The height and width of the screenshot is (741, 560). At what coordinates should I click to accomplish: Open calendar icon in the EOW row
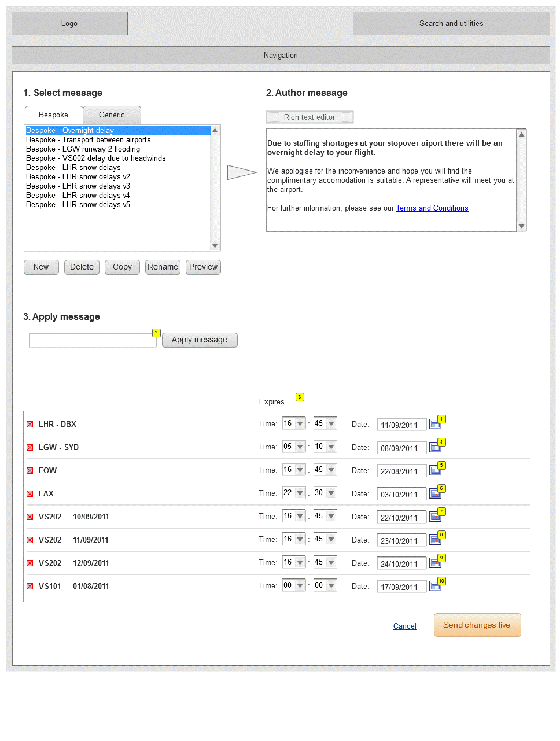pyautogui.click(x=434, y=471)
